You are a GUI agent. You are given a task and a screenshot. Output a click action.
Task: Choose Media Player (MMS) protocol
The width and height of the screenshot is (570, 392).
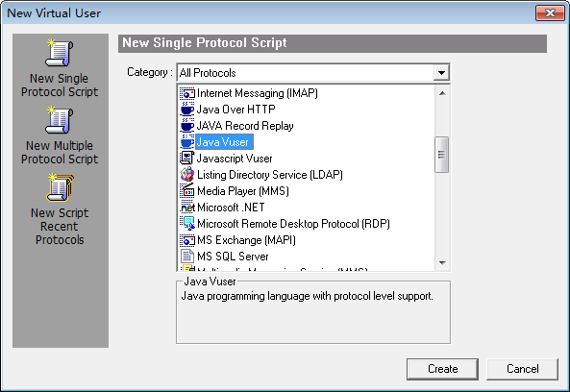point(243,191)
